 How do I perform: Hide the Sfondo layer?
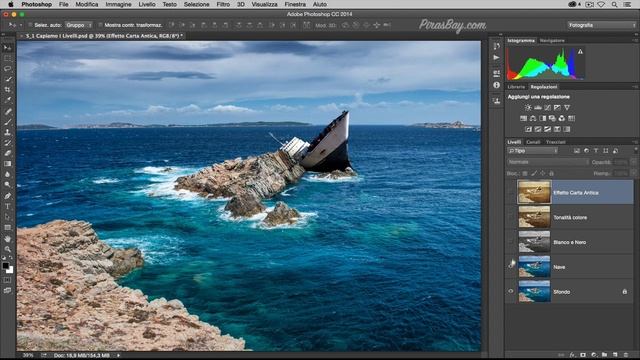pos(511,291)
